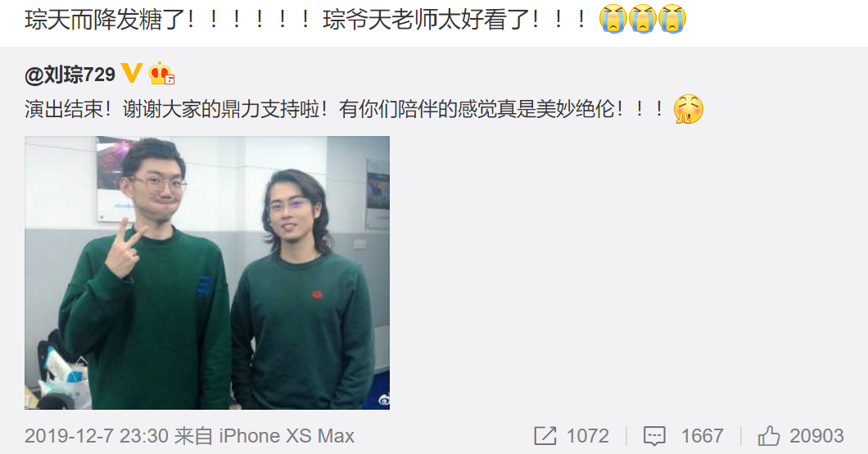This screenshot has height=454, width=868.
Task: Click the last crying emoji
Action: click(x=672, y=20)
